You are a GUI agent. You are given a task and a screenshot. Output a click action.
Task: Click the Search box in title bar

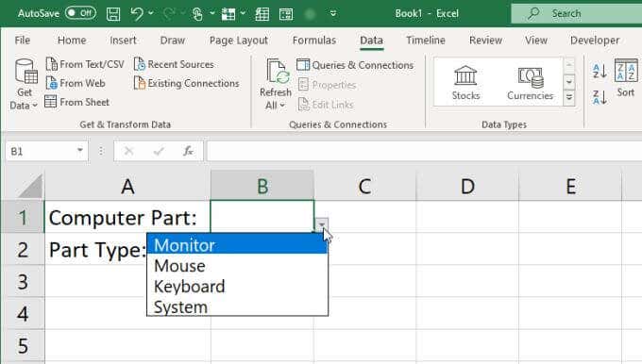pyautogui.click(x=577, y=13)
